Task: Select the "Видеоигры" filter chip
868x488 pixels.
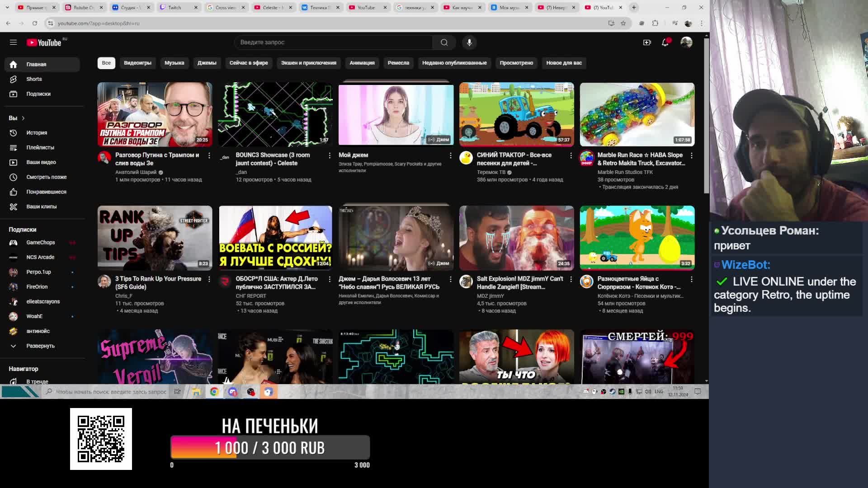Action: click(137, 63)
